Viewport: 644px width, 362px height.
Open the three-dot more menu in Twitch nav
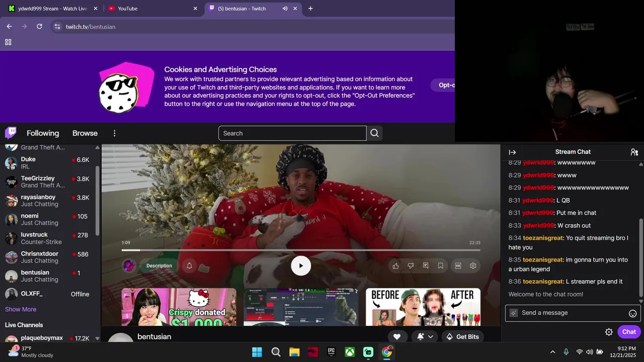coord(114,133)
